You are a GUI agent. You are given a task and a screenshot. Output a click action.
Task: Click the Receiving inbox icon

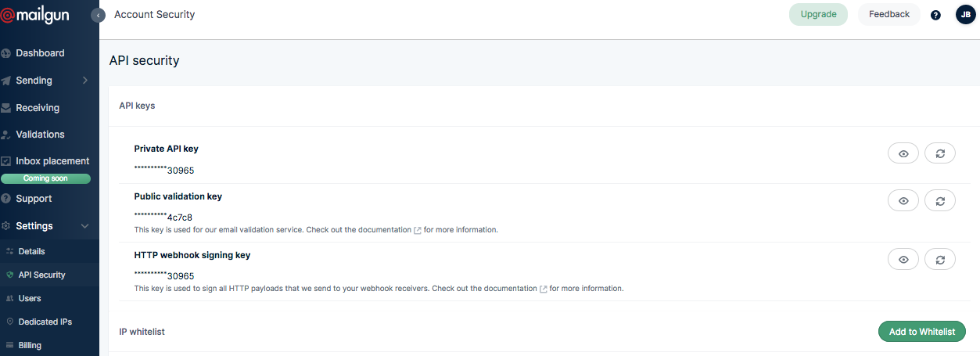(x=5, y=108)
